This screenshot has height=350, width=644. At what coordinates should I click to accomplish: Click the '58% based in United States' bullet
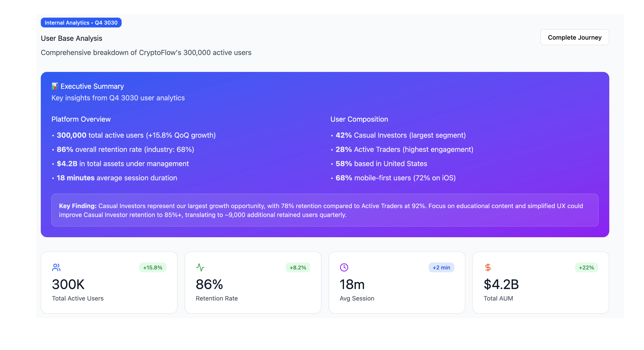coord(379,164)
